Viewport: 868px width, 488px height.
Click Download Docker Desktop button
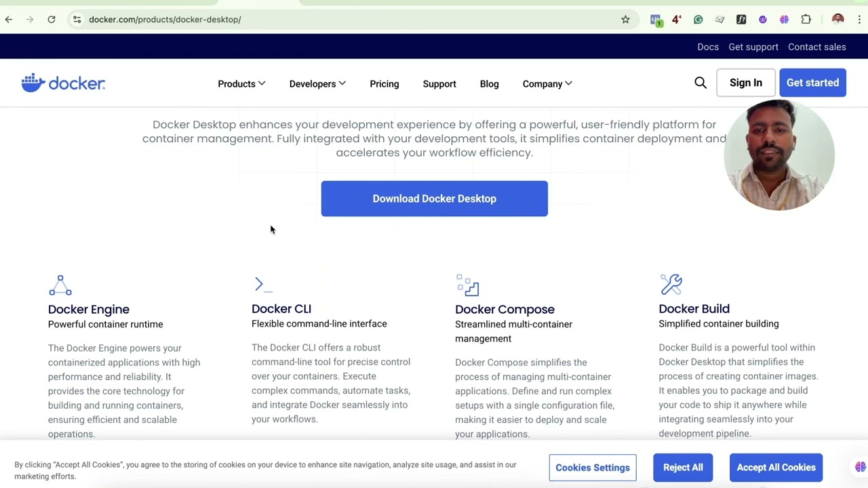point(434,199)
